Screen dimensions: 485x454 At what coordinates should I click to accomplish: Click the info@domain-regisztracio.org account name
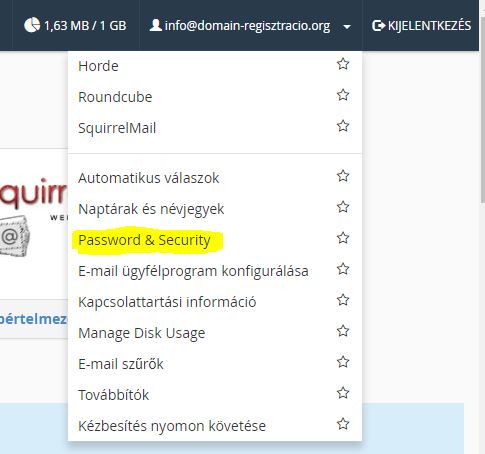(x=247, y=26)
